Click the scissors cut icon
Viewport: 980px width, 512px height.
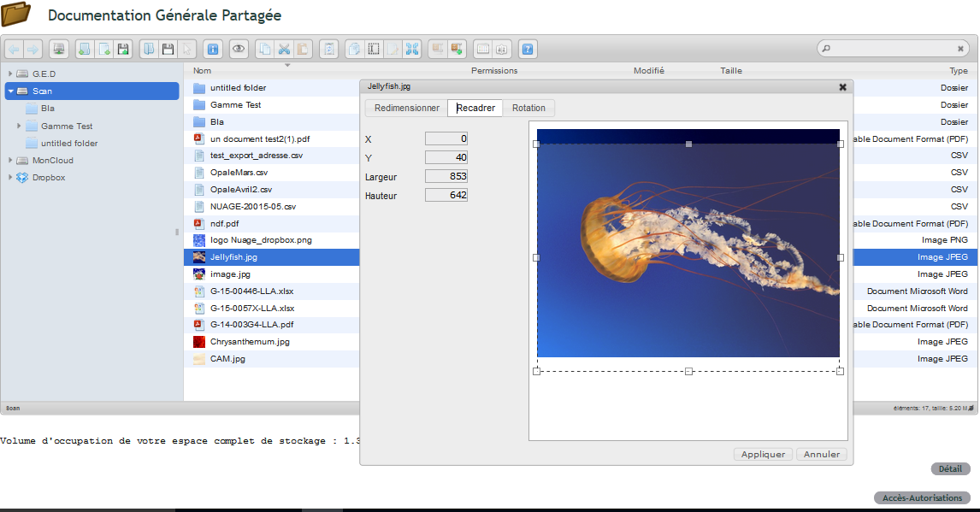click(284, 49)
